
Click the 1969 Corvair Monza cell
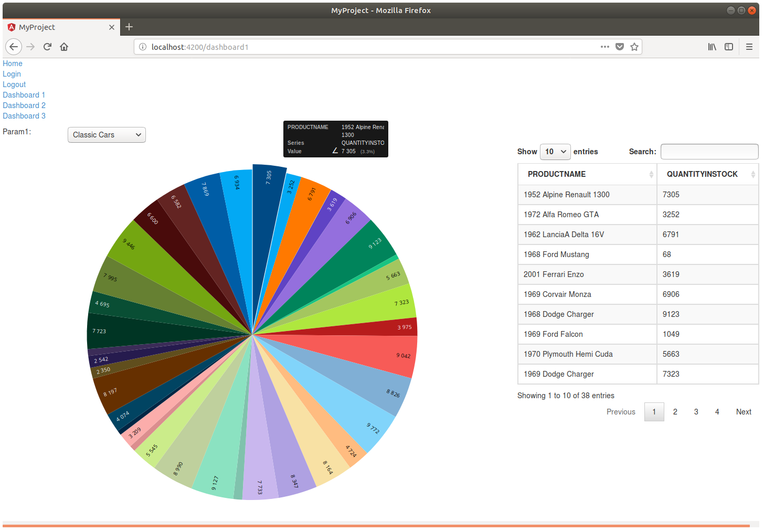587,294
